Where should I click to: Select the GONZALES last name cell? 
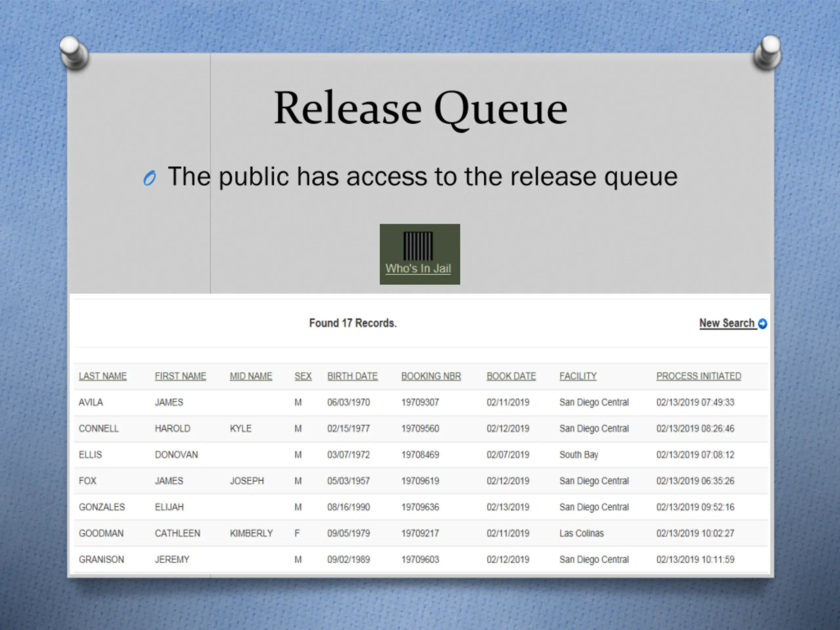[102, 507]
